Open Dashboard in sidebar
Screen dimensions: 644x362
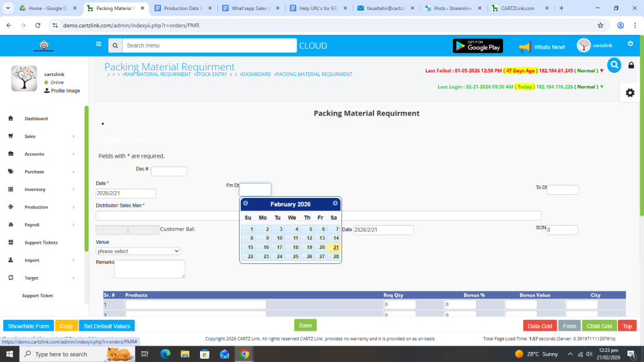coord(36,119)
